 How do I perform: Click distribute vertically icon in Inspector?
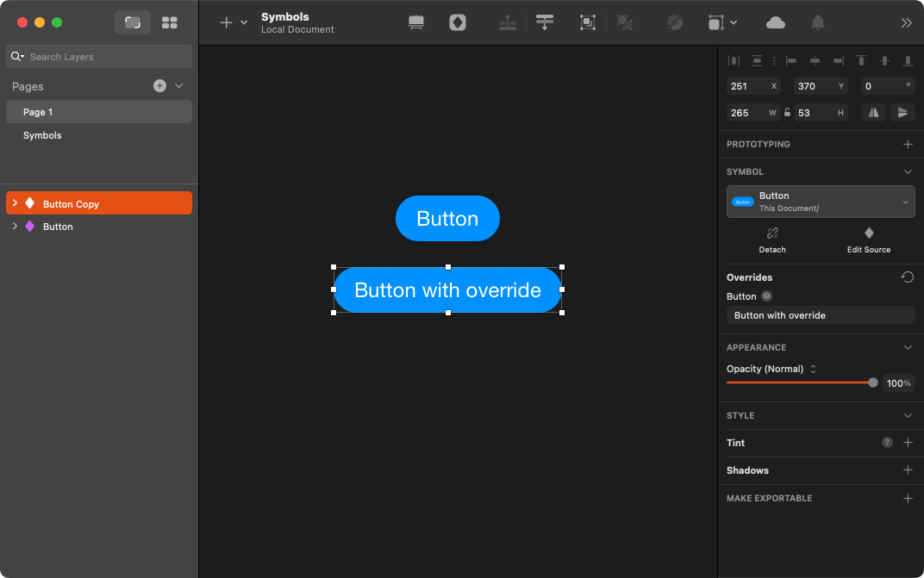pos(758,60)
